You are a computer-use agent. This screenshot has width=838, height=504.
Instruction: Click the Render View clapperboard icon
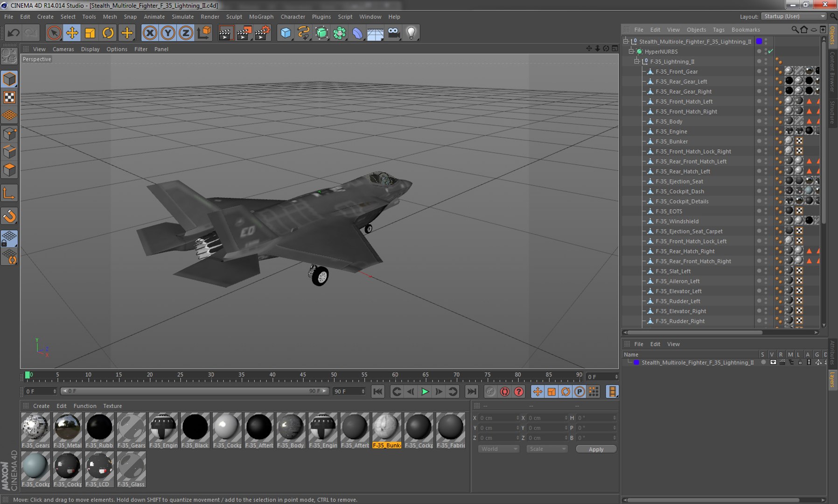tap(225, 33)
